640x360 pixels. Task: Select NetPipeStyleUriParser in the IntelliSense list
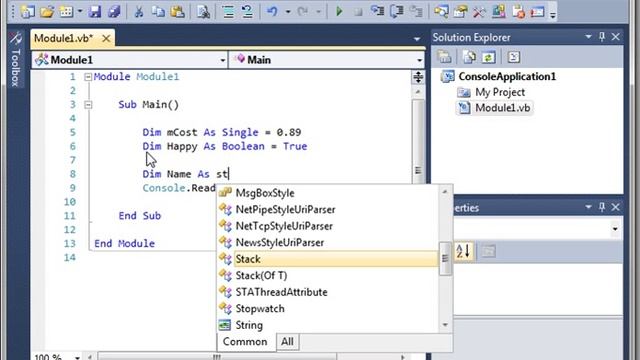(x=328, y=209)
